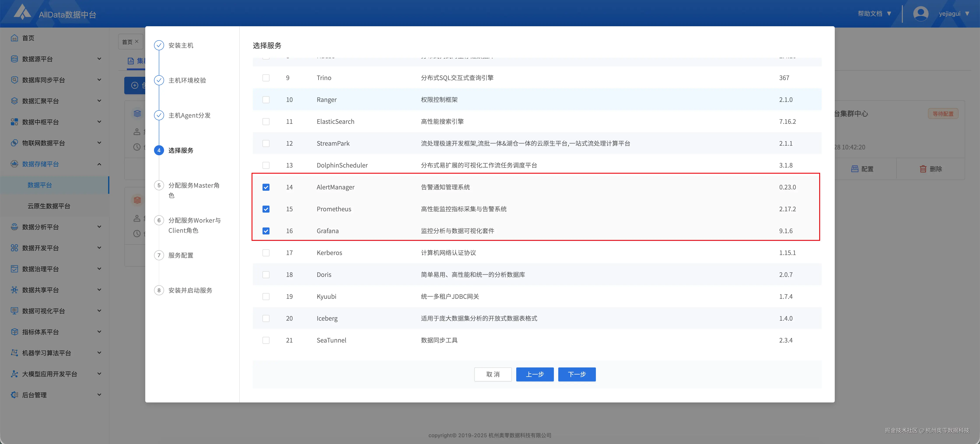Open the 帮助文档 dropdown
The height and width of the screenshot is (444, 980).
874,14
